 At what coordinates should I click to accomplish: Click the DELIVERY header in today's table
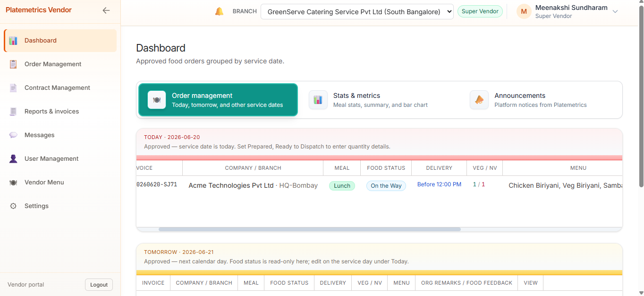[439, 168]
